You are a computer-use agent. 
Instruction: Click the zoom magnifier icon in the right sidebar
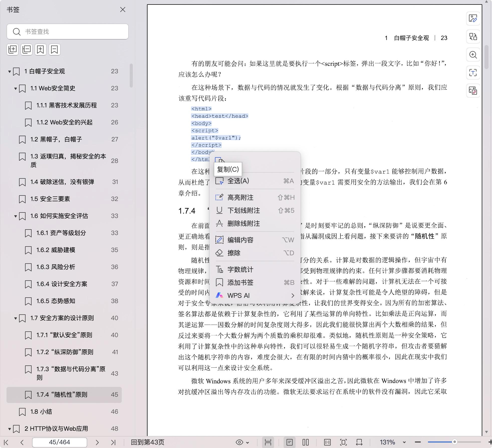[x=473, y=55]
